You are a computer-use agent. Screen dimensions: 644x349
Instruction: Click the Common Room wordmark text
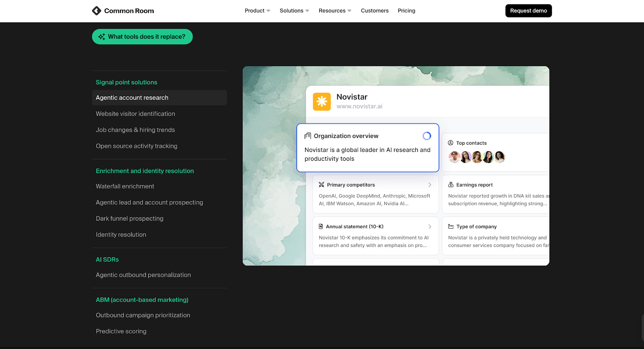tap(129, 11)
